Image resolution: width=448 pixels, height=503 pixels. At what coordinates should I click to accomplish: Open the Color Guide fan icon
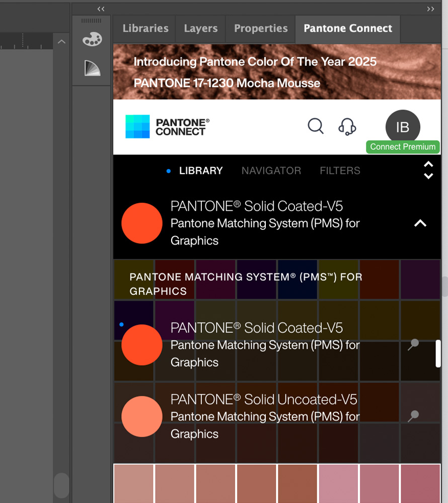click(92, 68)
